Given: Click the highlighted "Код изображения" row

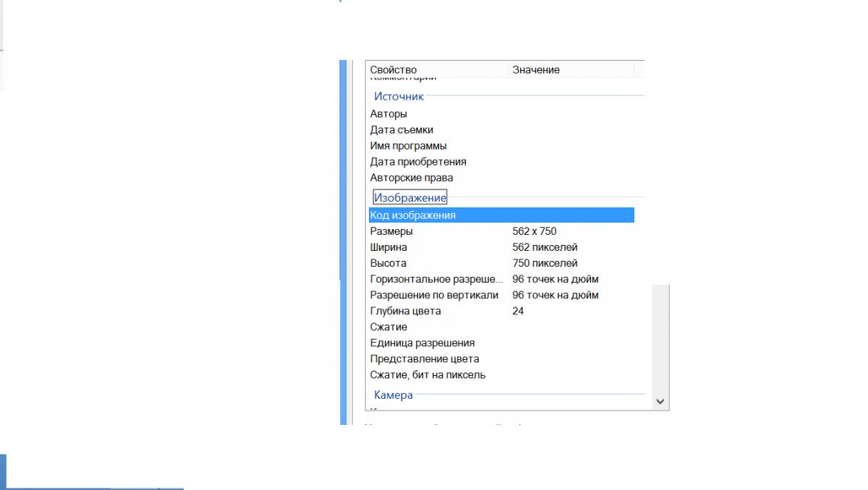Looking at the screenshot, I should click(x=413, y=215).
